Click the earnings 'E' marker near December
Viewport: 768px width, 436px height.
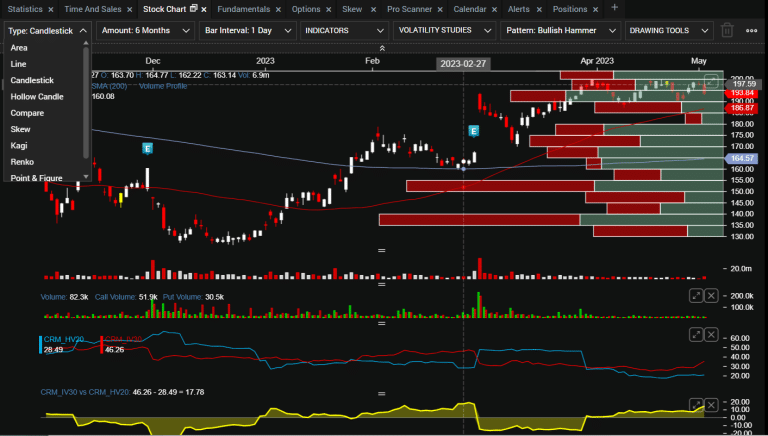pos(147,148)
